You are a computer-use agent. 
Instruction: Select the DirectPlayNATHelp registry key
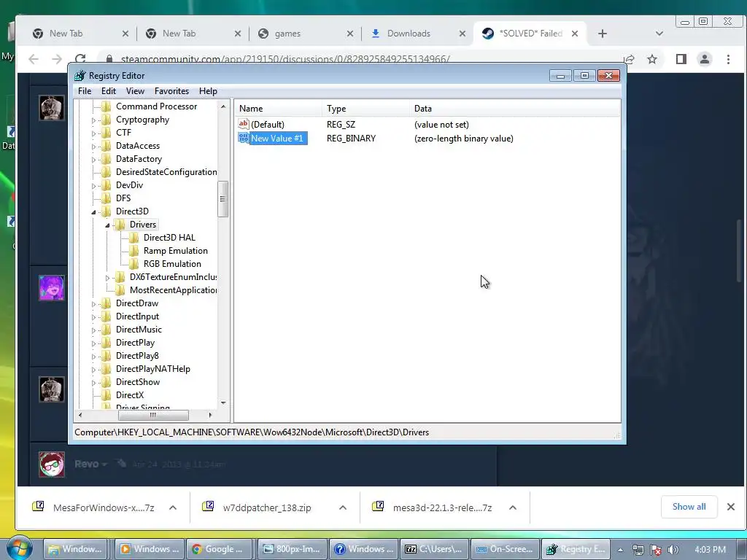pos(153,368)
